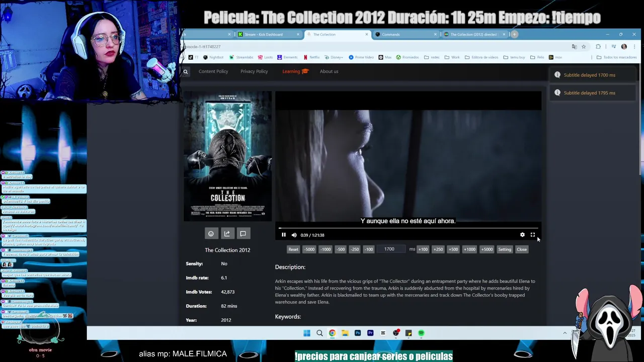Decrease subtitle delay by 5000 ms
The image size is (644, 362).
pos(309,249)
